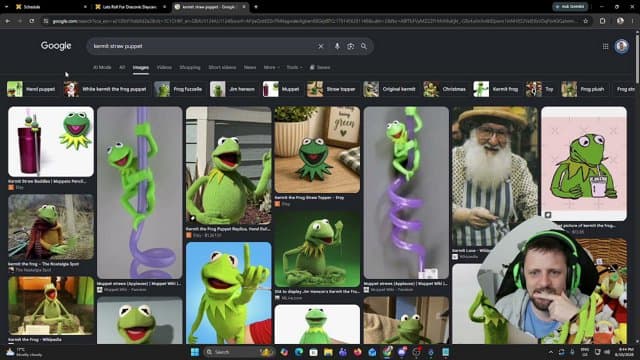Filter by 'Christmas' chip
Viewport: 640px width, 360px height.
point(445,89)
